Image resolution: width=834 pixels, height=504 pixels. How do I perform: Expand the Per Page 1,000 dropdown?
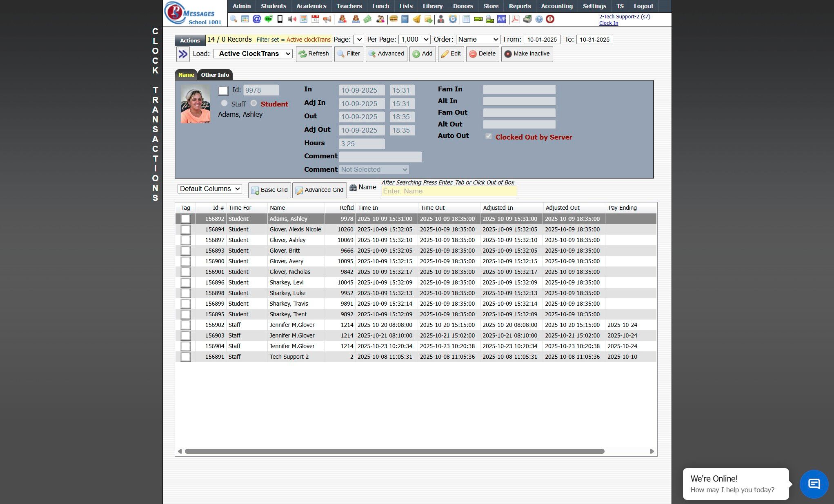414,40
